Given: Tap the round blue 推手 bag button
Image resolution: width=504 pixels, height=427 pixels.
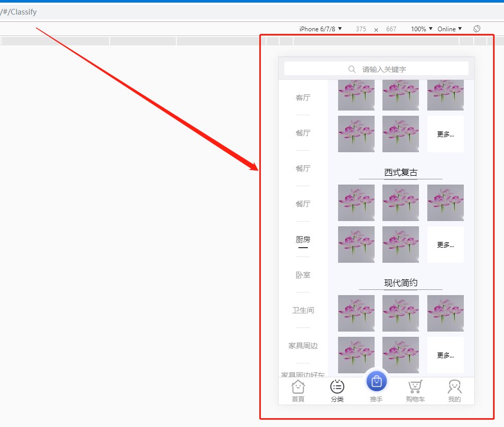Looking at the screenshot, I should [x=376, y=381].
